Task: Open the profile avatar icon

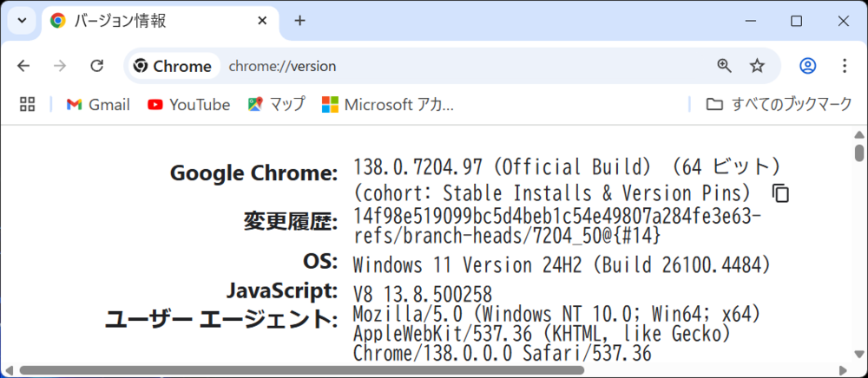Action: [807, 66]
